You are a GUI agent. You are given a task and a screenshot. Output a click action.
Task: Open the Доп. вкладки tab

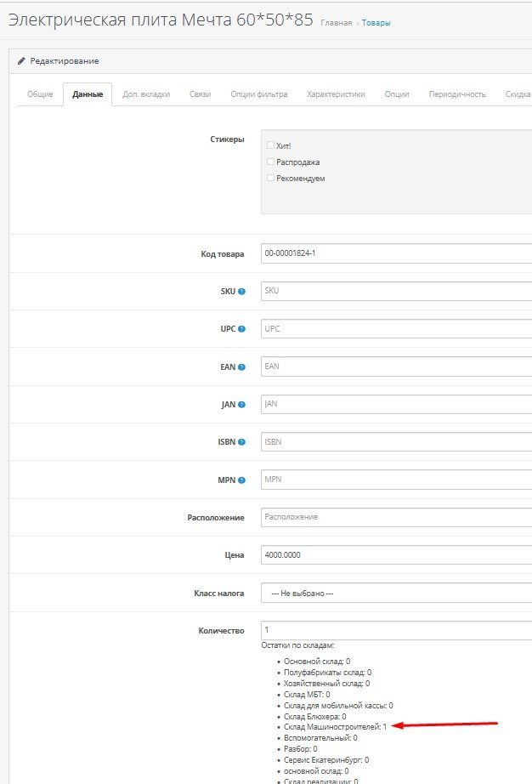coord(146,94)
